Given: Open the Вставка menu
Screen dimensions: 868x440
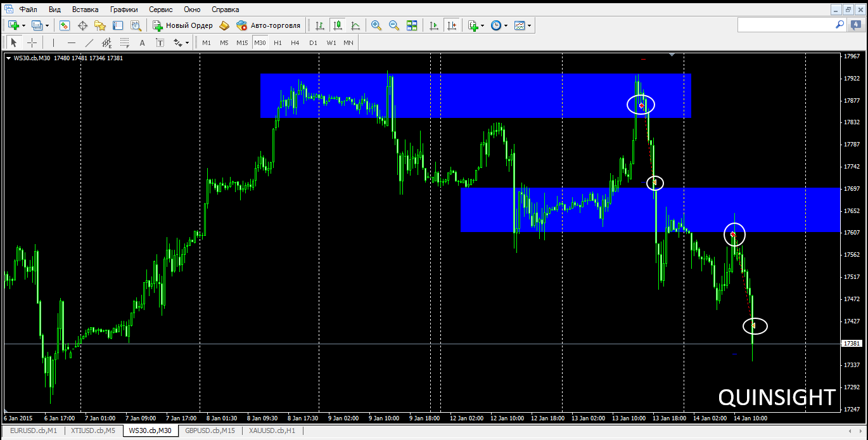Looking at the screenshot, I should tap(85, 10).
